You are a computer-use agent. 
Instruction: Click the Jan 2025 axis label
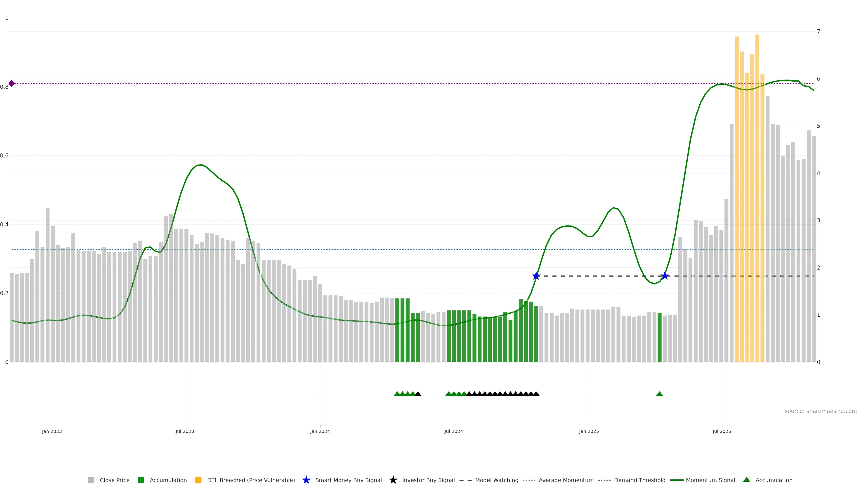point(589,432)
